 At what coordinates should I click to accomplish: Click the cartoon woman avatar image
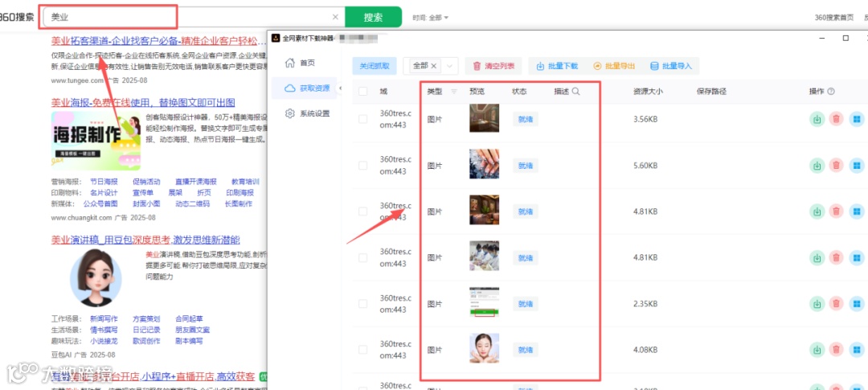(96, 278)
